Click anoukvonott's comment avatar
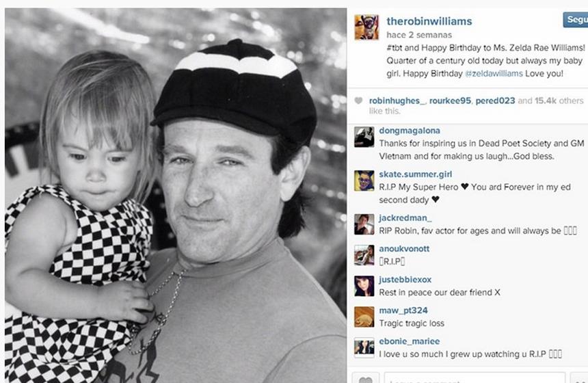 pos(364,255)
